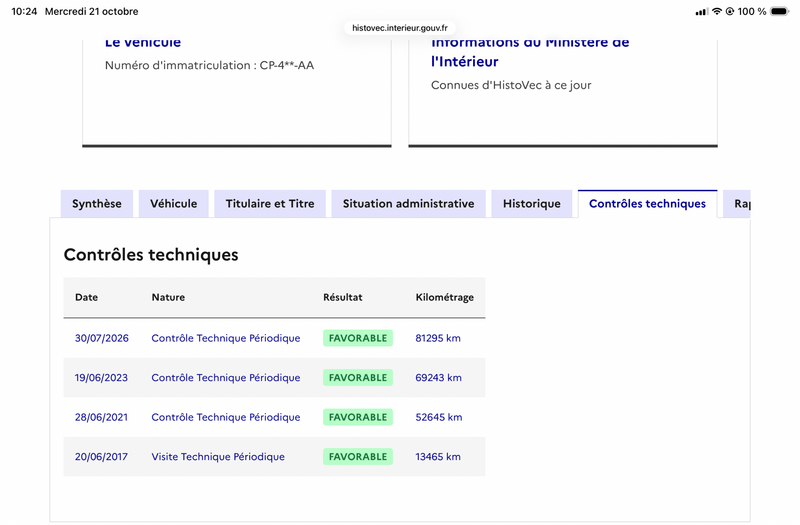
Task: Click the 30/07/2026 inspection date
Action: click(x=102, y=338)
